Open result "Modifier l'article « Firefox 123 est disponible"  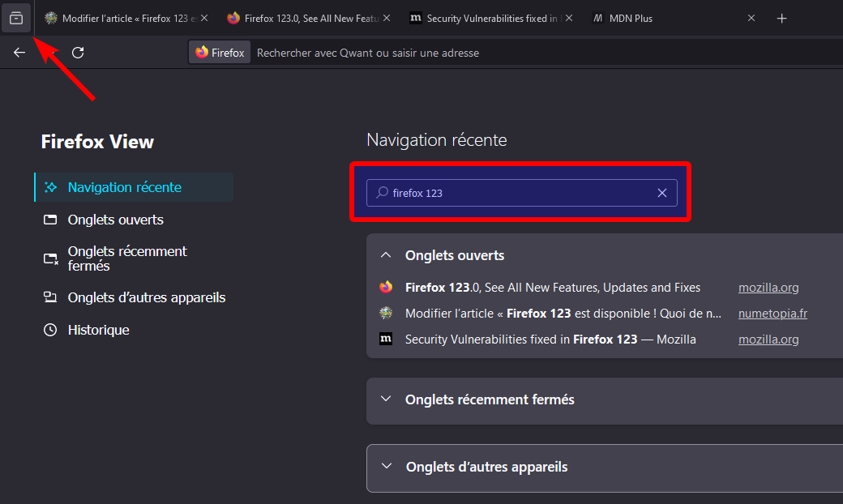coord(563,314)
